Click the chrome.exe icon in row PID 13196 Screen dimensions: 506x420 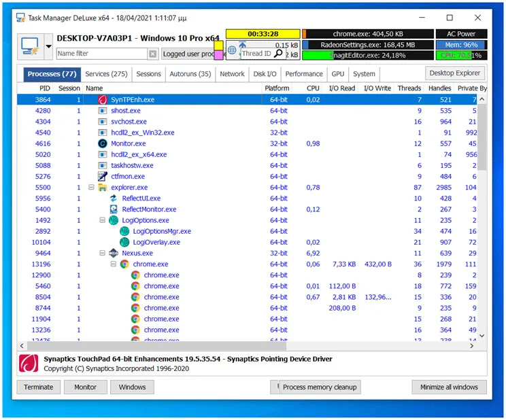click(x=124, y=264)
